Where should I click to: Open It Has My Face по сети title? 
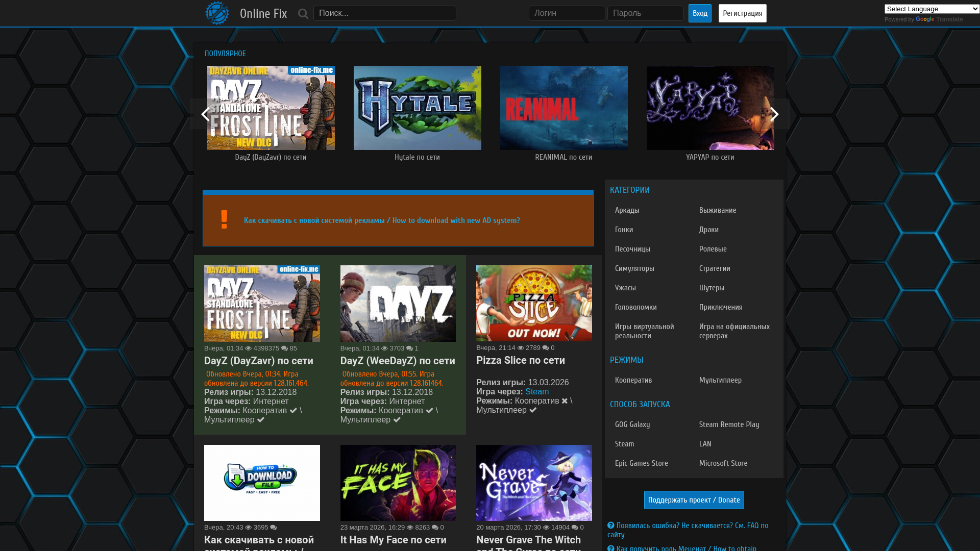(x=394, y=540)
